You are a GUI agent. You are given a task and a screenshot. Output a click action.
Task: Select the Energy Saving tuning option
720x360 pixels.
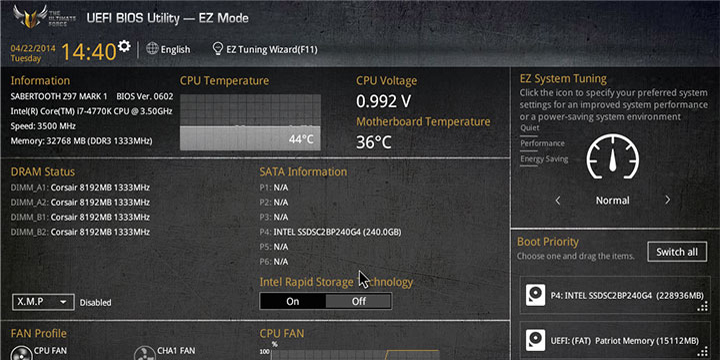point(544,159)
